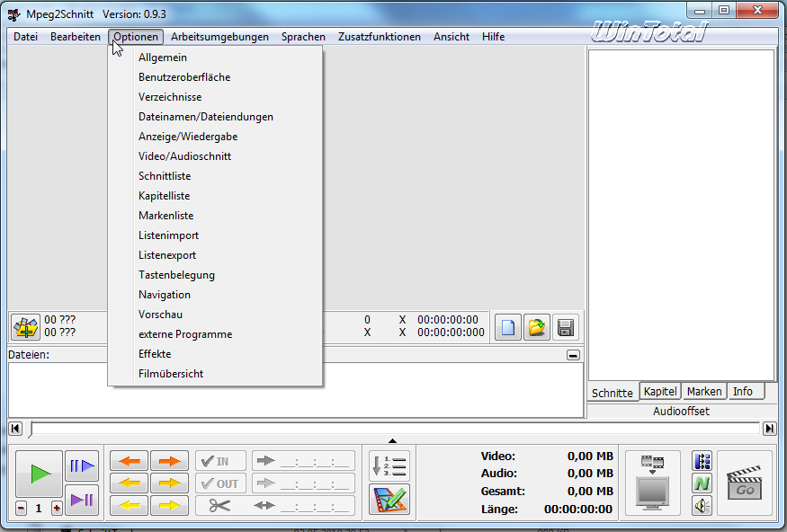Select externe Programme menu entry
This screenshot has height=532, width=787.
click(x=215, y=334)
